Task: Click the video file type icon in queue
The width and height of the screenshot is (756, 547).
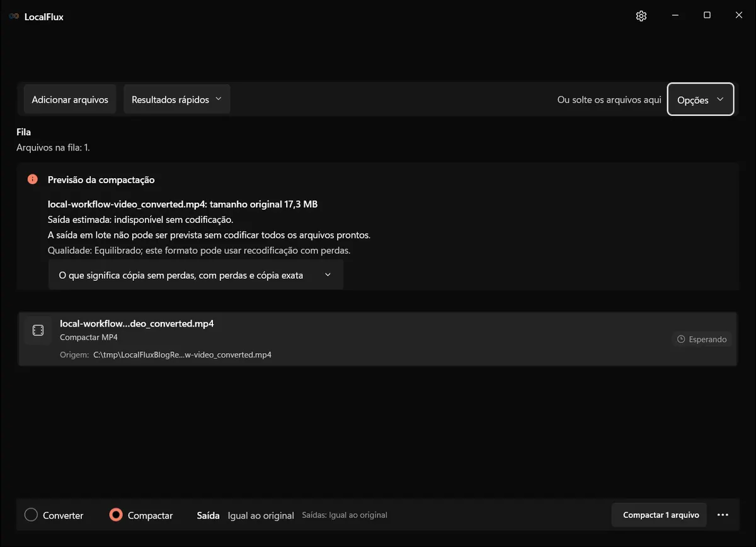Action: click(38, 330)
